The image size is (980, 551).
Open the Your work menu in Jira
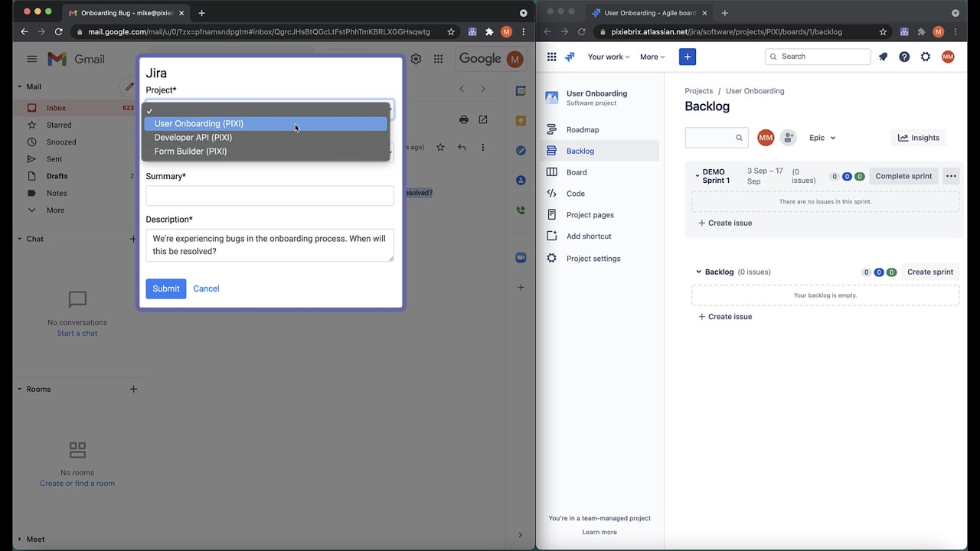[608, 57]
